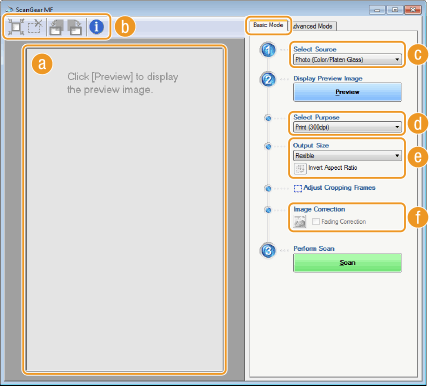Click the Invert Aspect Ratio icon button
The image size is (429, 386).
(x=300, y=168)
